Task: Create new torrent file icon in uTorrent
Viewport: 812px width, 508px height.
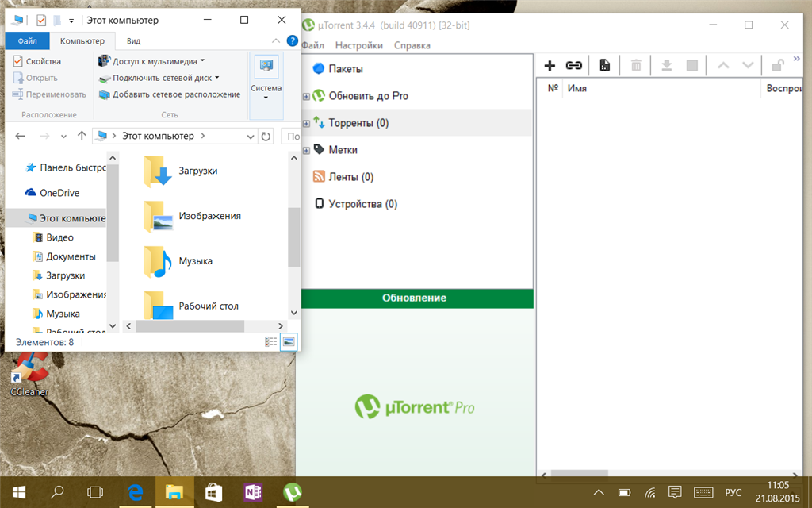Action: (604, 65)
